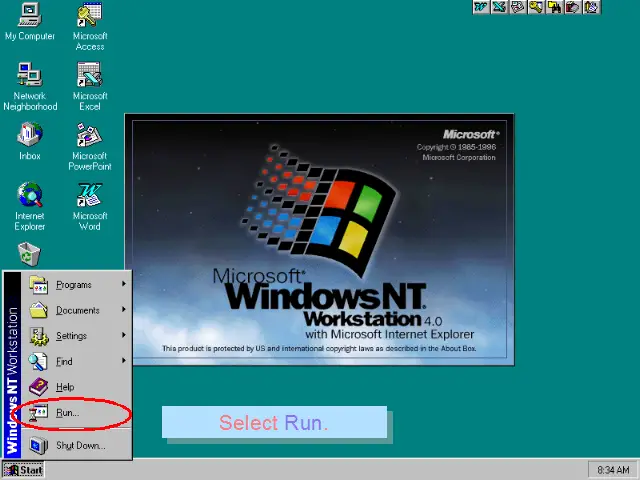Open the Find entry in Start menu
The height and width of the screenshot is (480, 640).
point(76,361)
